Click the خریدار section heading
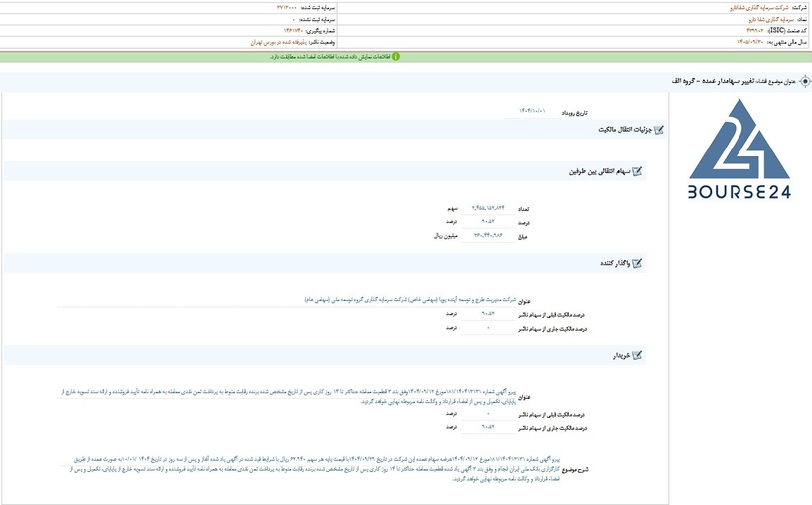The image size is (812, 505). 621,356
